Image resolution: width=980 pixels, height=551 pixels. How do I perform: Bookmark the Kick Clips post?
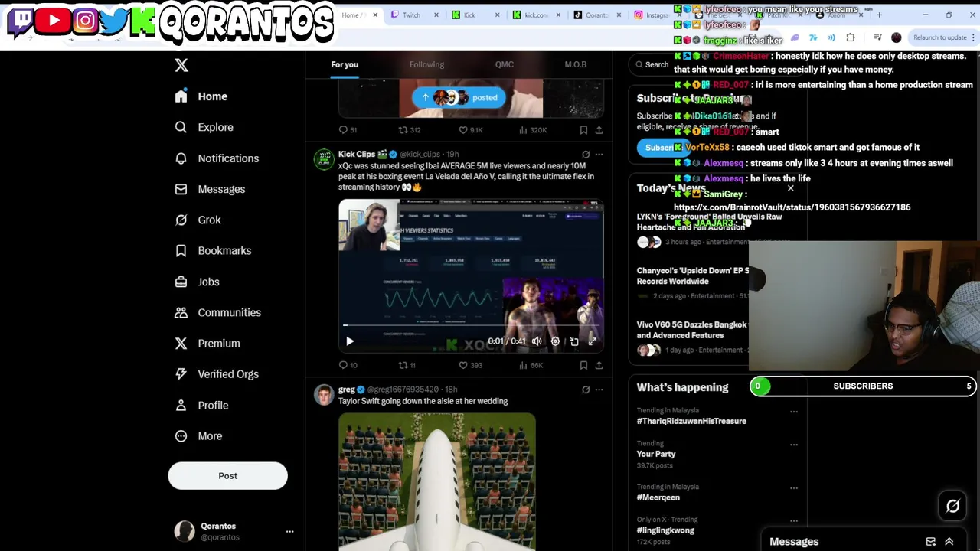(583, 365)
